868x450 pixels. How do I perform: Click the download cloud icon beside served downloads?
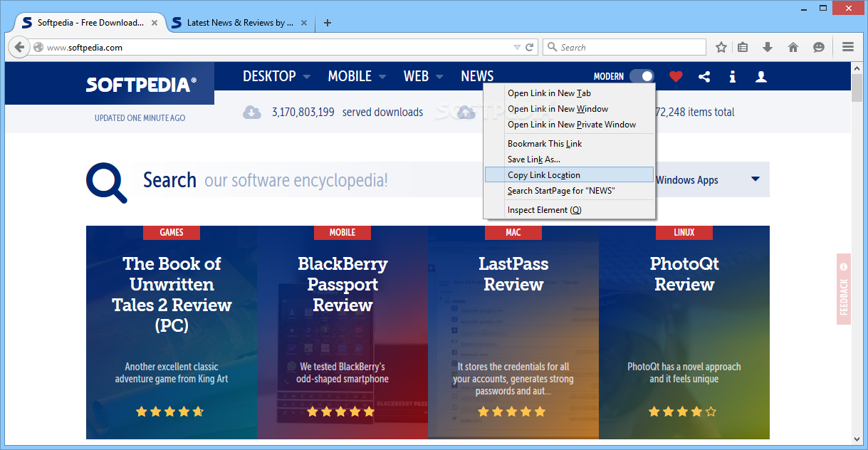click(x=252, y=112)
